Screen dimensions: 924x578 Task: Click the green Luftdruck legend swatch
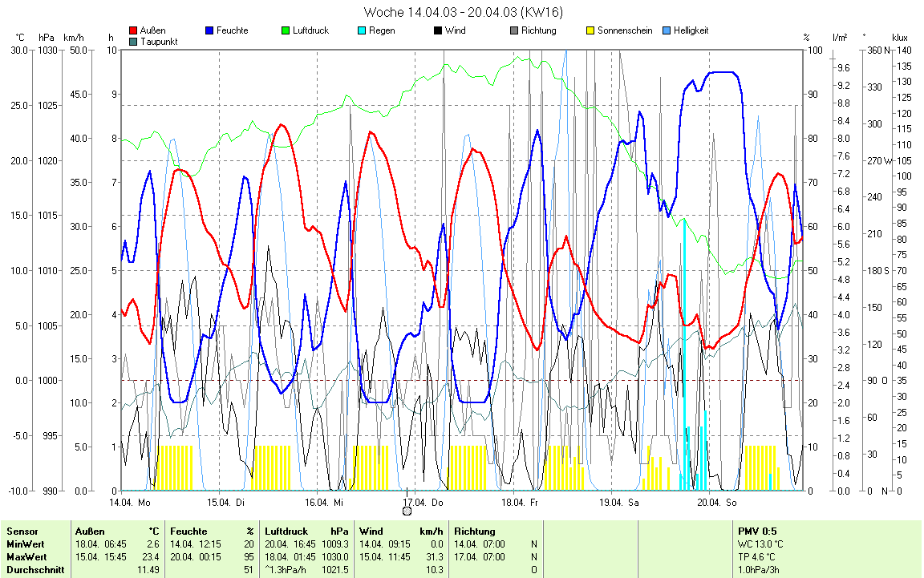tap(286, 30)
